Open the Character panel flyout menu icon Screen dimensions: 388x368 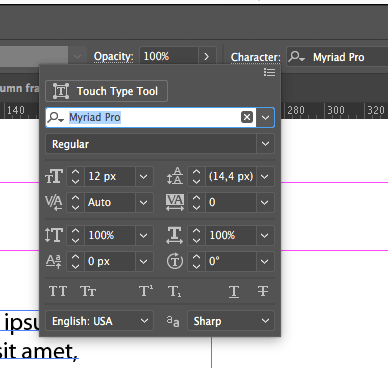point(269,72)
